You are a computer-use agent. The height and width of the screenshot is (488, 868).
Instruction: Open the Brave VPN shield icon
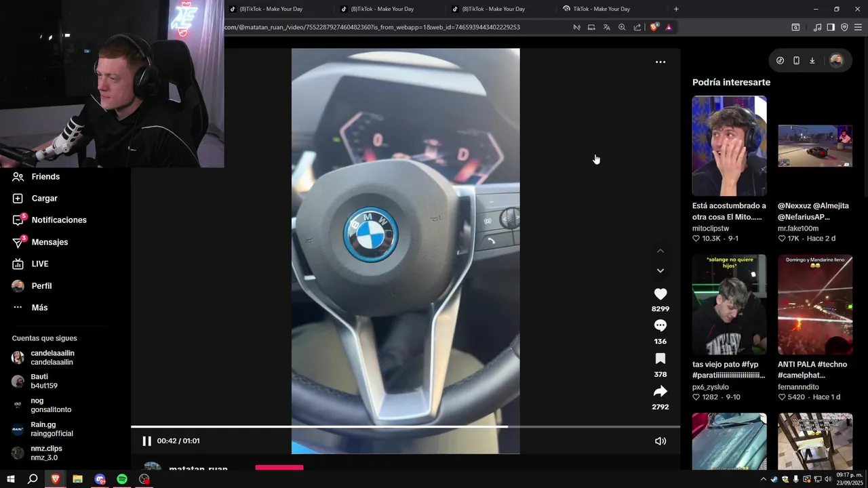pyautogui.click(x=844, y=27)
